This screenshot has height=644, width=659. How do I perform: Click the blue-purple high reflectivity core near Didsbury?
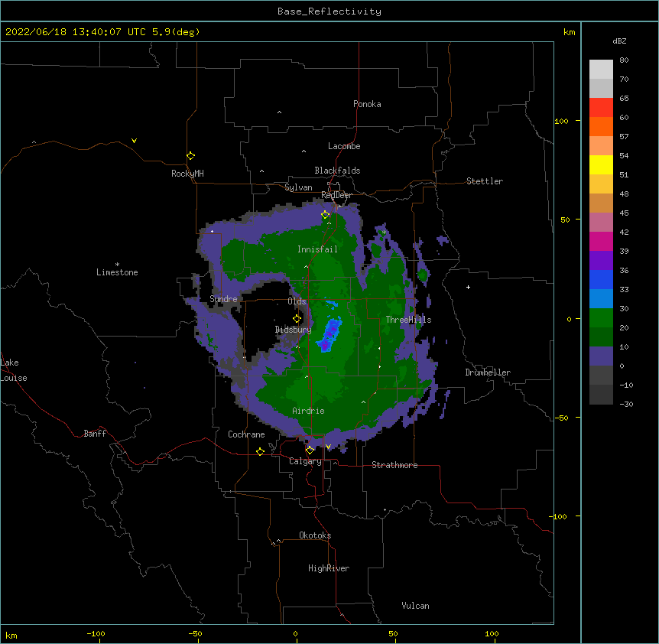(330, 335)
